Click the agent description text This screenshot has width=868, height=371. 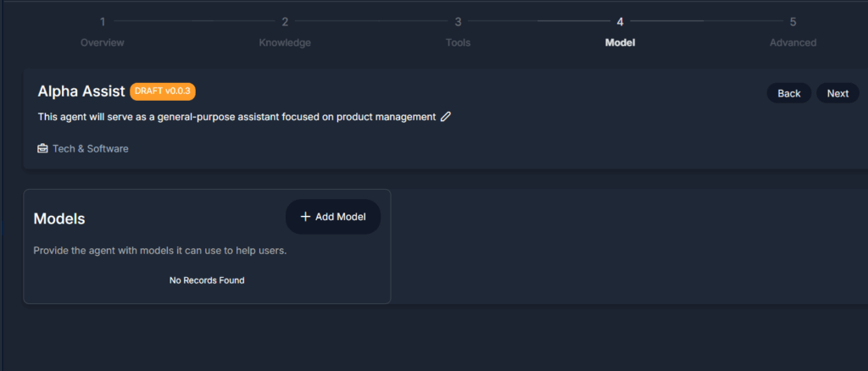coord(237,117)
